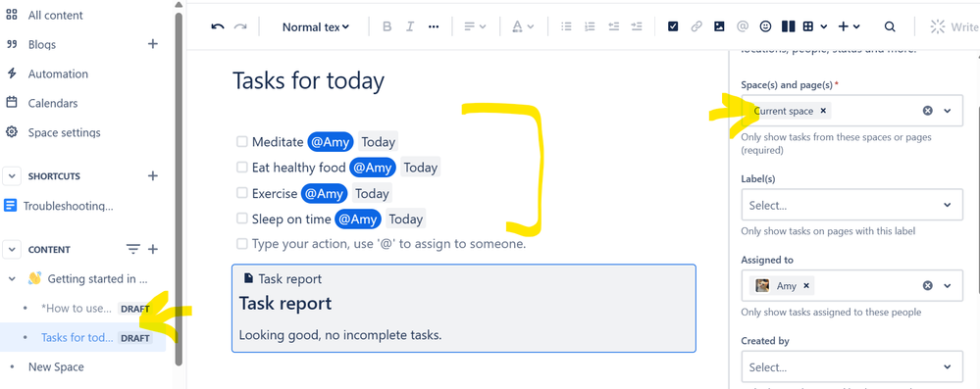Image resolution: width=980 pixels, height=389 pixels.
Task: Open the Created by select dropdown
Action: coord(851,367)
